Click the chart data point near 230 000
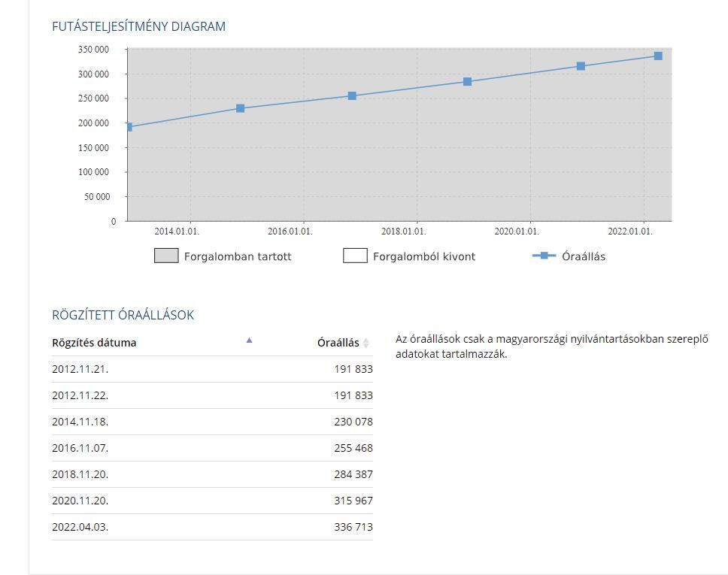728x575 pixels. [241, 108]
